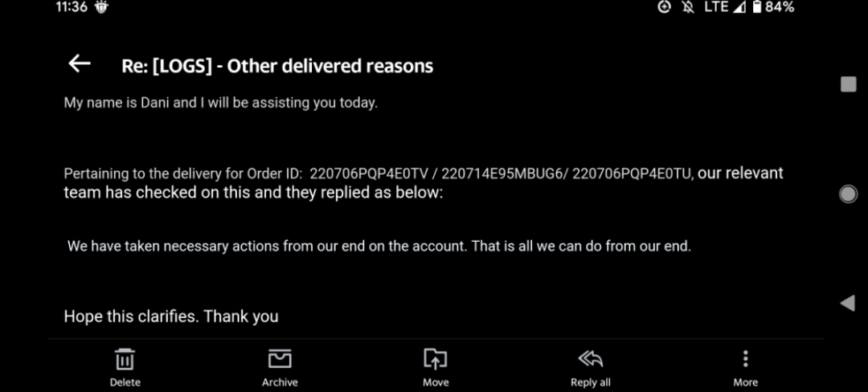Open the More options three-dot menu
868x392 pixels.
click(745, 359)
